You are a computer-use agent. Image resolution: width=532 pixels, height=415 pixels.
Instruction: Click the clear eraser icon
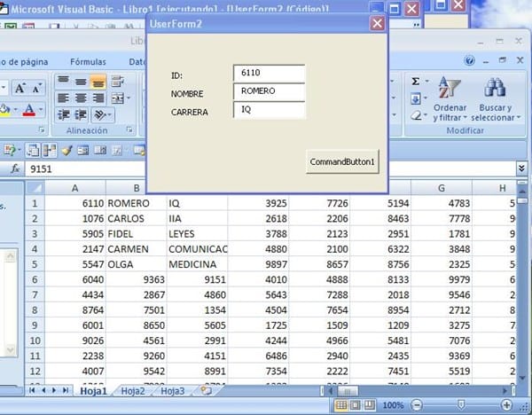[x=416, y=115]
